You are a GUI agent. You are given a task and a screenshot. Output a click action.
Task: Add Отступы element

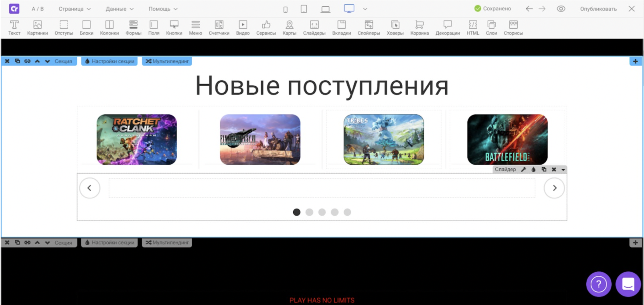(64, 28)
